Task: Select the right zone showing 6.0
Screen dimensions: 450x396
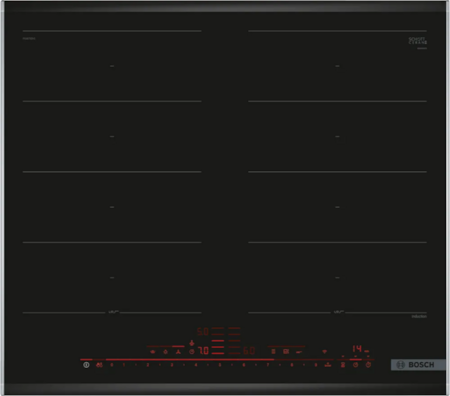Action: 249,351
